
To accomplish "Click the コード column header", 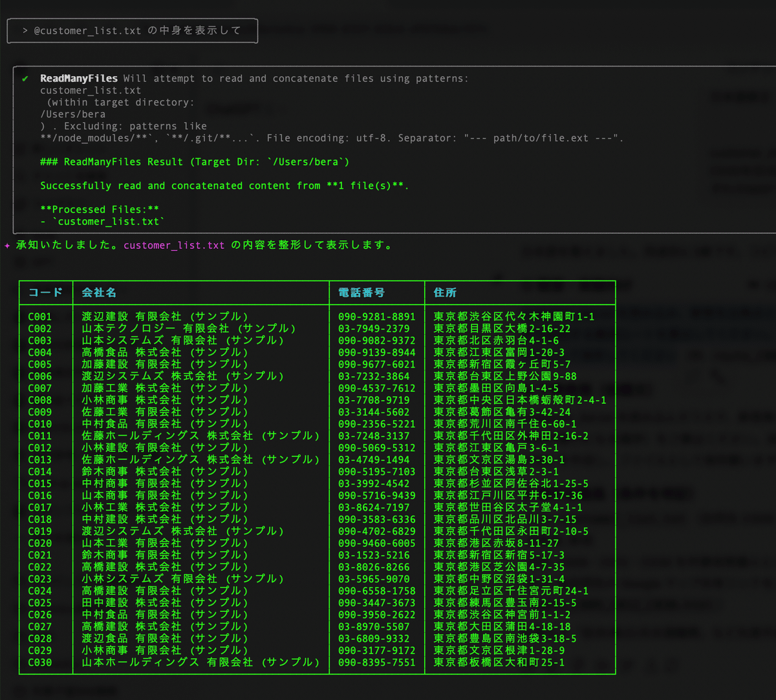I will [x=45, y=293].
